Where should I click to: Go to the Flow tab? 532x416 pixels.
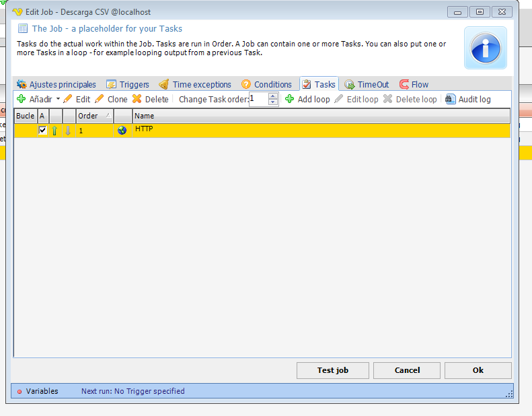pyautogui.click(x=414, y=84)
